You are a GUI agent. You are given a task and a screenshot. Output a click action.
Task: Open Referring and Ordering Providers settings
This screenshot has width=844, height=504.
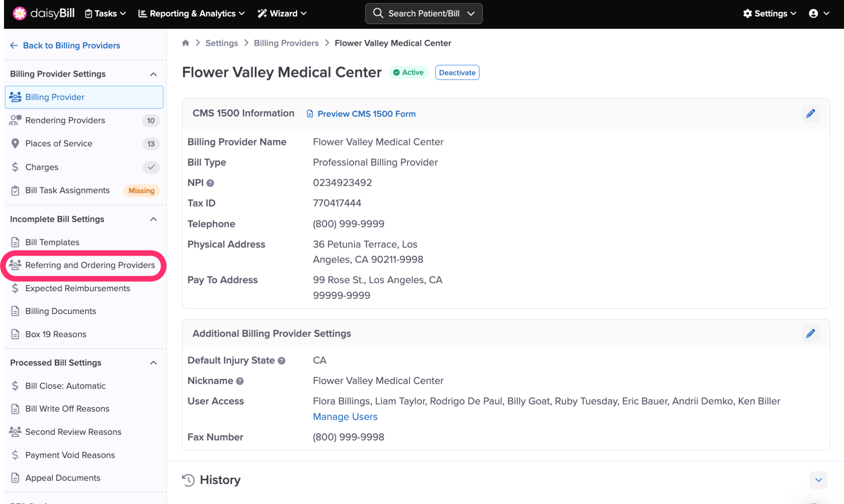tap(90, 265)
